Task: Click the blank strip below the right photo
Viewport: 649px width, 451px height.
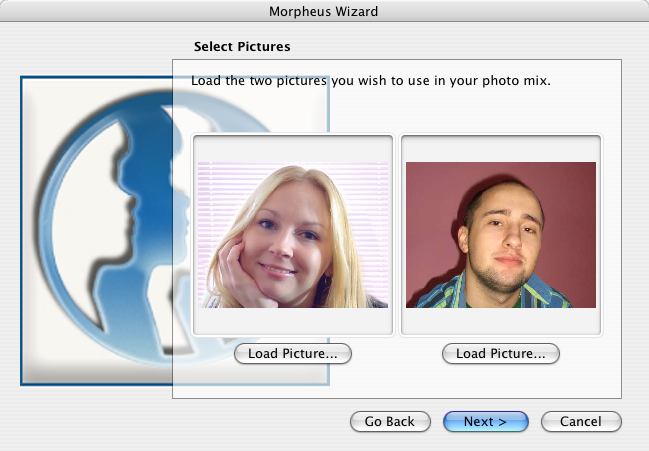Action: click(x=500, y=320)
